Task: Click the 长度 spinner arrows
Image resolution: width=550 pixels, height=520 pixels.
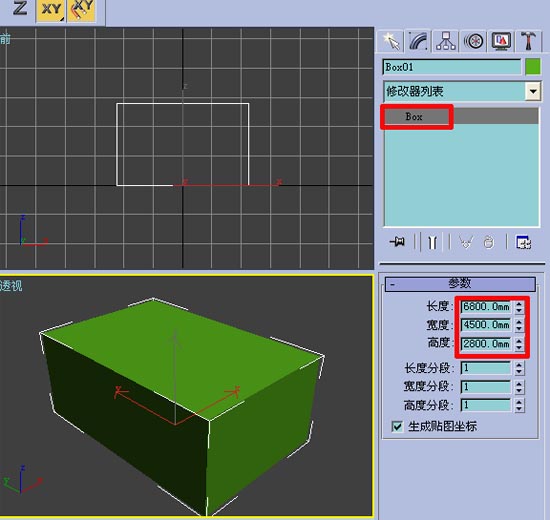Action: 519,307
